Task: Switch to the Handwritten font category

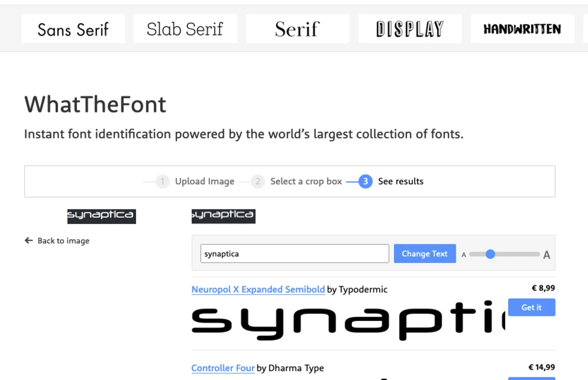Action: 522,28
